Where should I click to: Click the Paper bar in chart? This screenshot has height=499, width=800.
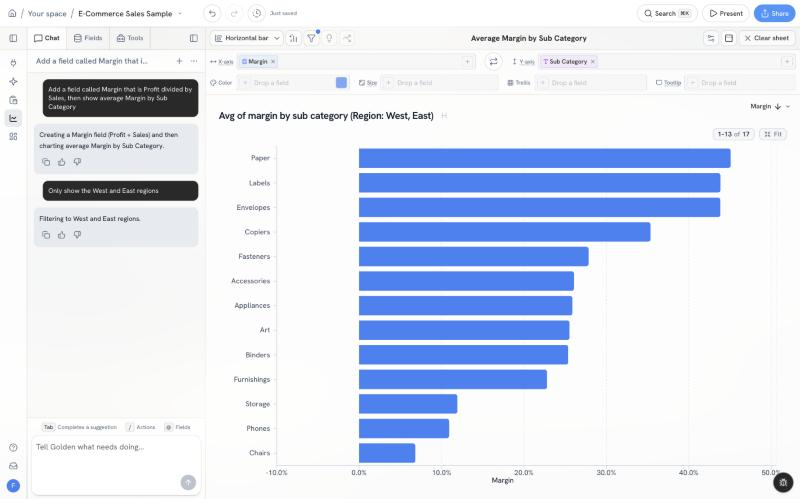click(544, 158)
